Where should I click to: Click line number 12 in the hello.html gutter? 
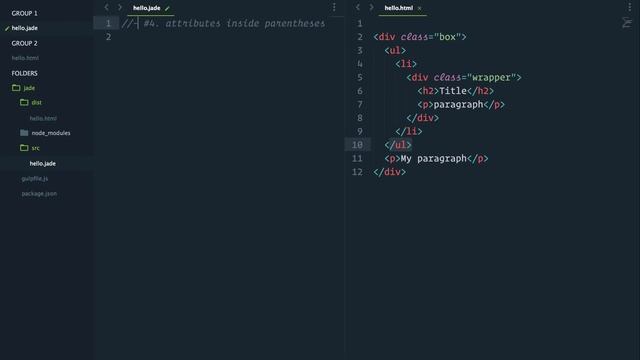357,172
